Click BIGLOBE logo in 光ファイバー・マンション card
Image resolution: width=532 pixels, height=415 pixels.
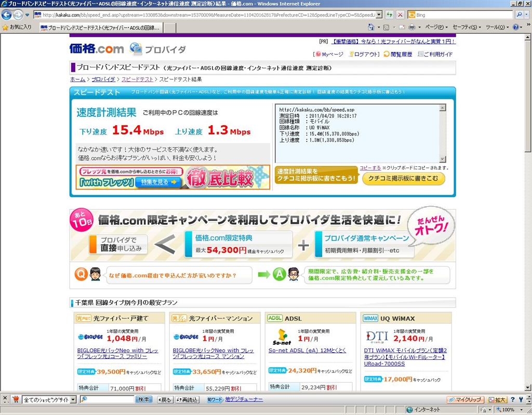click(x=186, y=337)
